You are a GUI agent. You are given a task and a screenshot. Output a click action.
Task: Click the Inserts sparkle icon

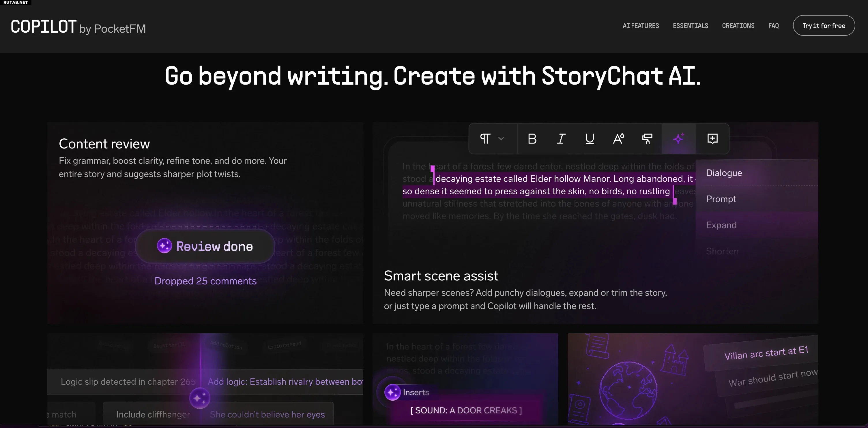click(x=392, y=392)
